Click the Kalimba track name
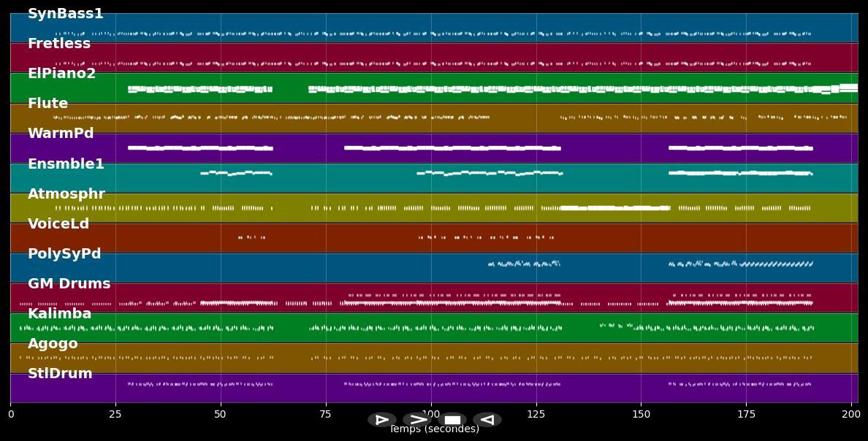The height and width of the screenshot is (441, 868). [60, 314]
